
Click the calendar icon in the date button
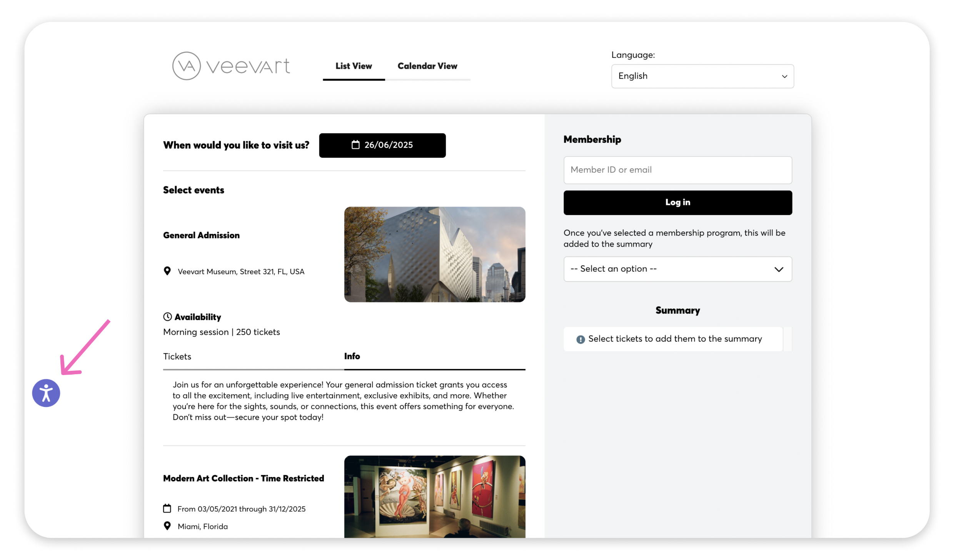point(355,145)
